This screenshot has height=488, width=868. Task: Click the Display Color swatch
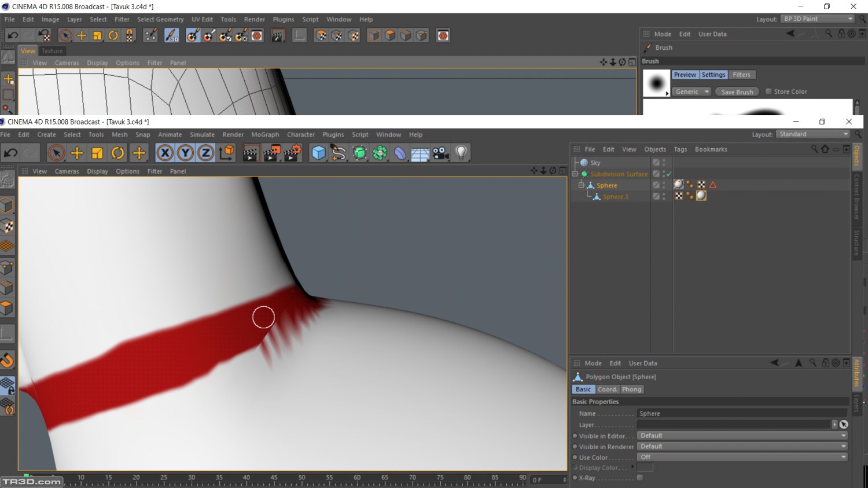[645, 468]
